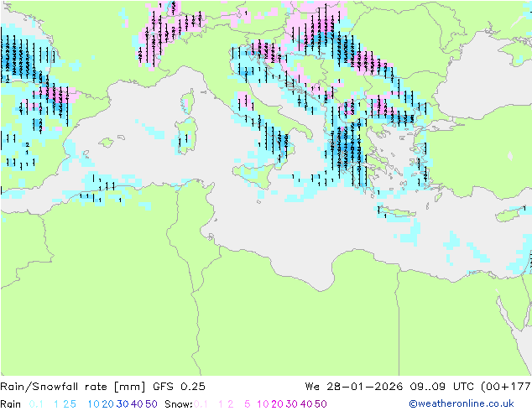Pick the Snow legend 1 value
The image size is (532, 411).
pyautogui.click(x=221, y=404)
